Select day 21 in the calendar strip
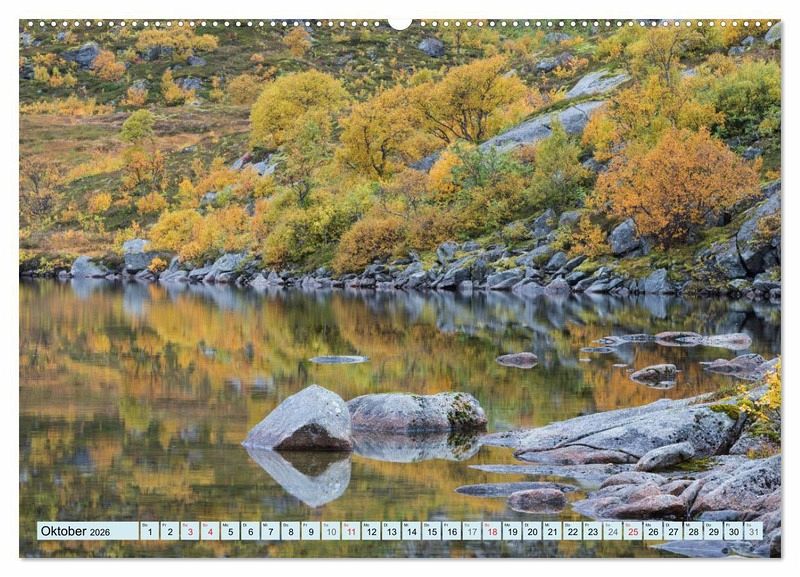Viewport: 800px width, 577px height. 553,531
